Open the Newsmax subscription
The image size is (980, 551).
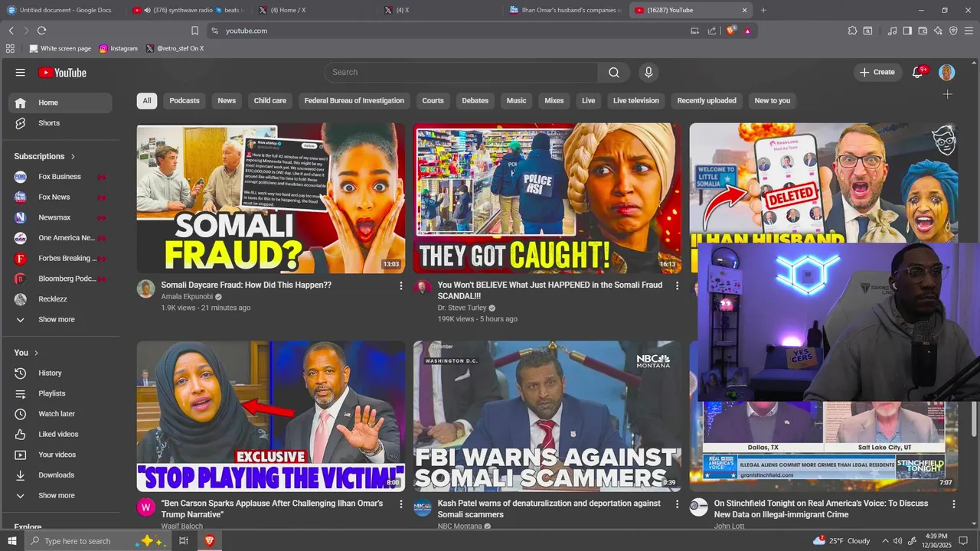[60, 217]
